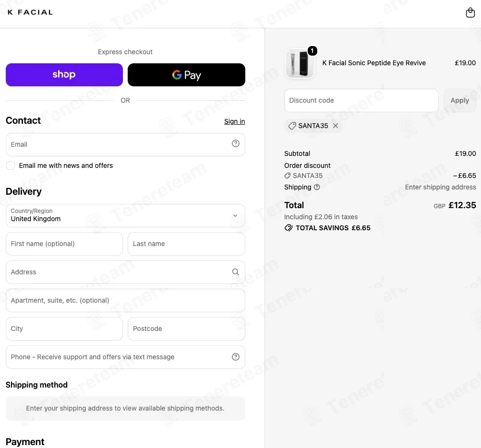Open the shipping info question mark icon
481x448 pixels.
[316, 187]
